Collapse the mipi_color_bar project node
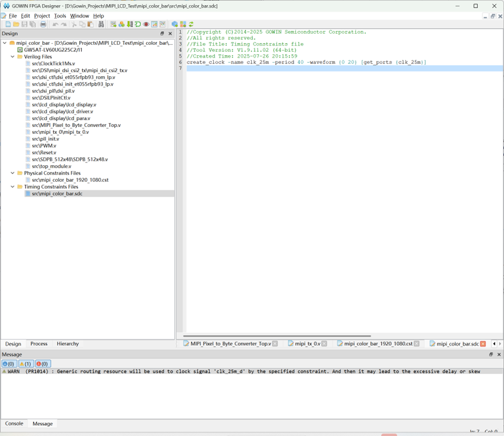The height and width of the screenshot is (436, 504). [5, 42]
